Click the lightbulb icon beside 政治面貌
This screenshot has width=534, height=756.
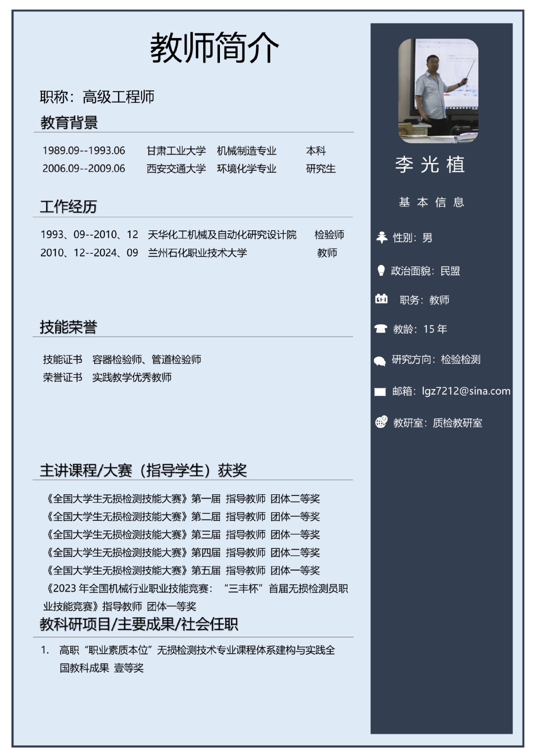click(x=381, y=271)
